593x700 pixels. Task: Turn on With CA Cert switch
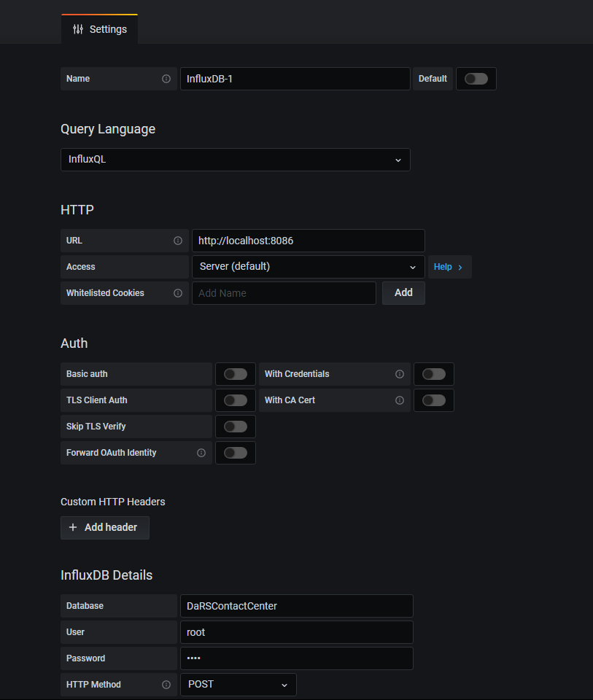433,400
